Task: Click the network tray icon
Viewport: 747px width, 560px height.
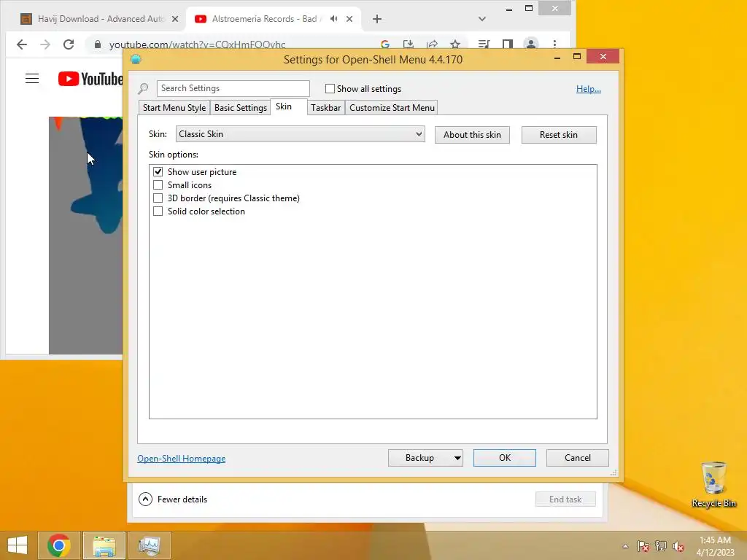Action: [x=661, y=546]
